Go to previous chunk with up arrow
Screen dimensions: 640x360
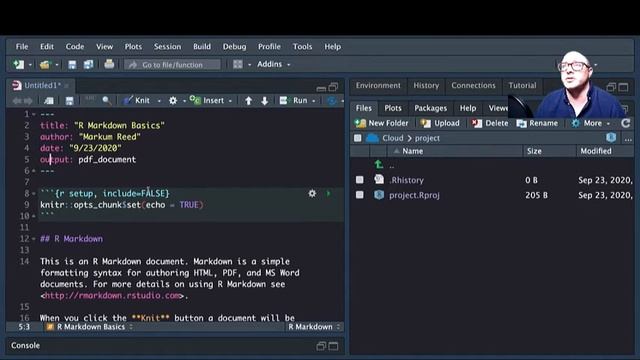point(248,101)
